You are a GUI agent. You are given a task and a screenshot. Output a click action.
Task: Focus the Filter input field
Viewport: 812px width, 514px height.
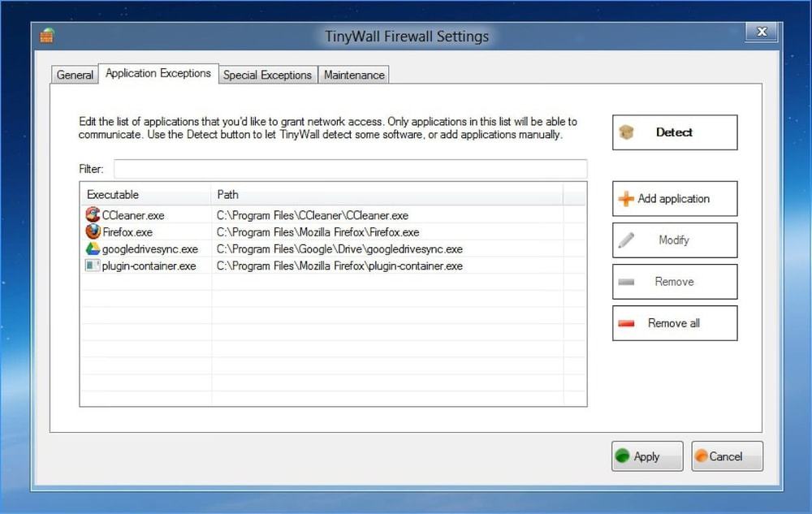351,169
